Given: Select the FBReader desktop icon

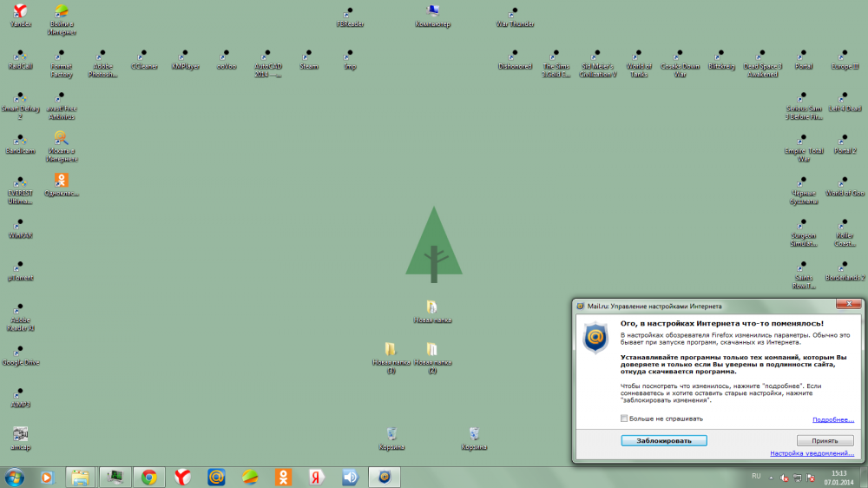Looking at the screenshot, I should 350,16.
